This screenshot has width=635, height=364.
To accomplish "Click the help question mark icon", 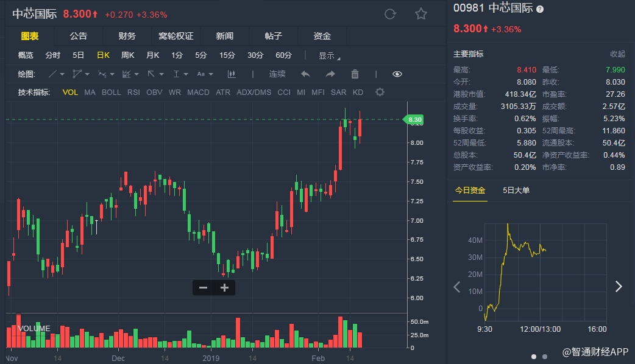I will pyautogui.click(x=540, y=9).
